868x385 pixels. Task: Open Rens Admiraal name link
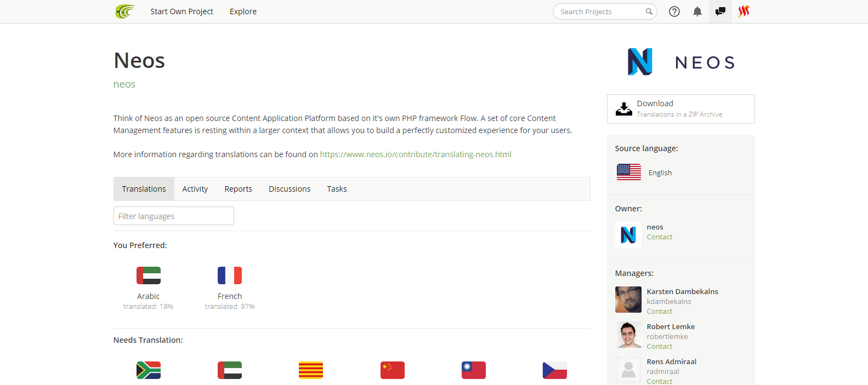pos(672,362)
